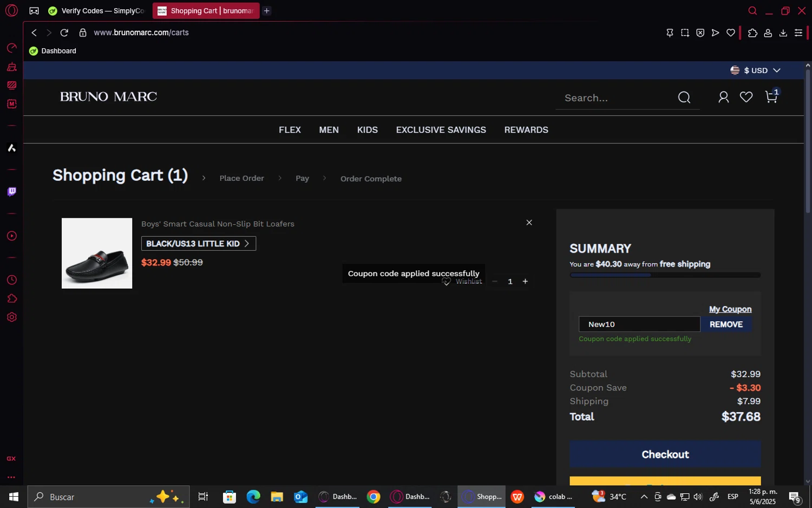
Task: Open Extensions cube icon in toolbar
Action: (x=752, y=33)
